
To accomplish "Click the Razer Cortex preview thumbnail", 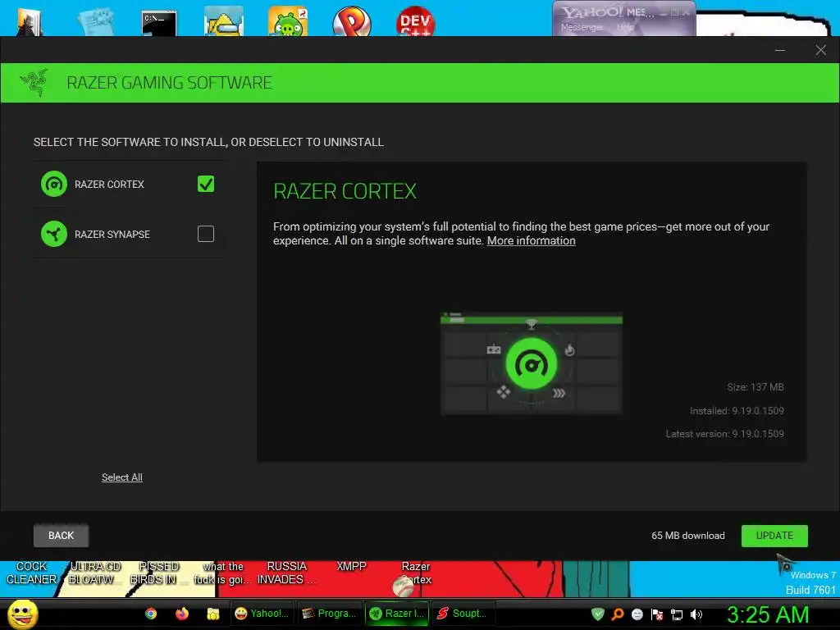I will [531, 363].
